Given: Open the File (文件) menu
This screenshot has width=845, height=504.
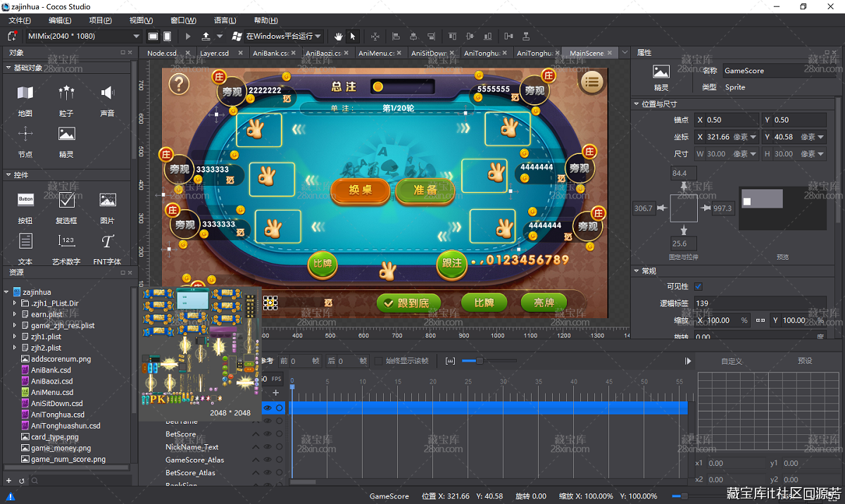Looking at the screenshot, I should pyautogui.click(x=20, y=20).
